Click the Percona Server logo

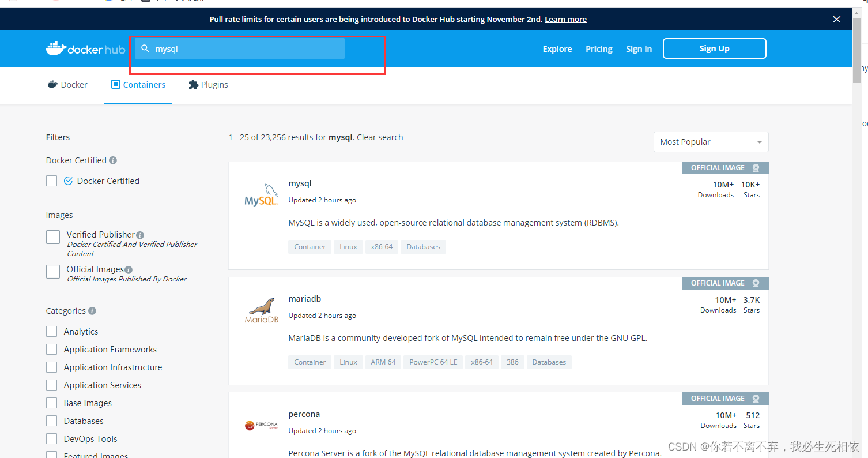262,426
